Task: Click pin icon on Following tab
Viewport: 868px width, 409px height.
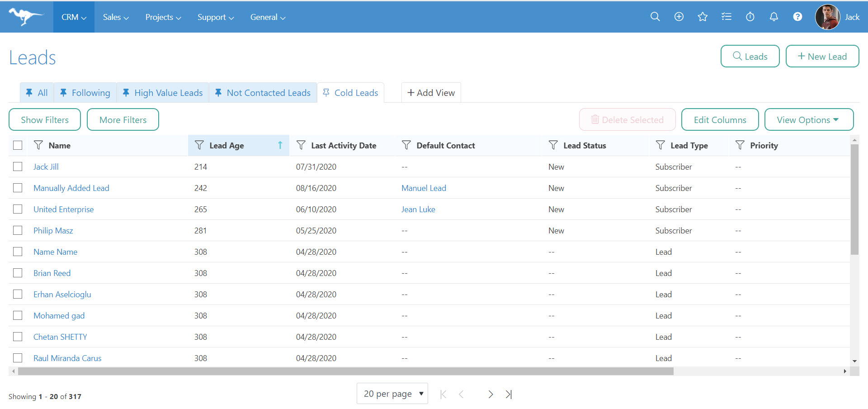Action: [x=63, y=92]
